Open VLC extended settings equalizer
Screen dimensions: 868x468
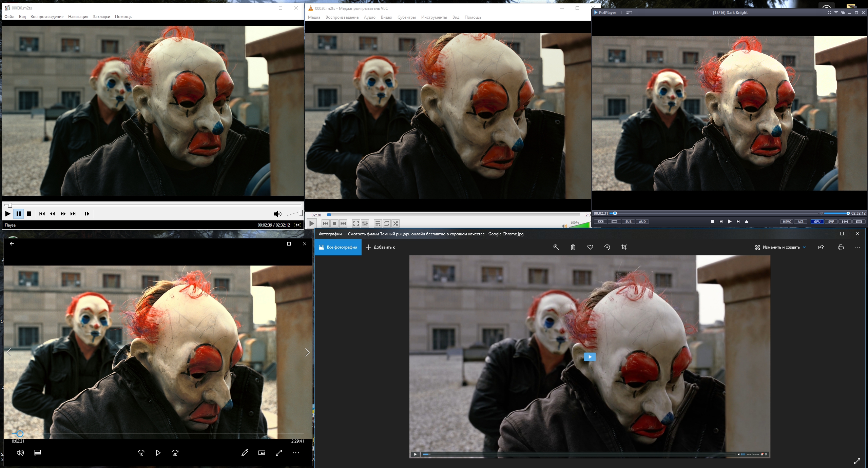(365, 223)
